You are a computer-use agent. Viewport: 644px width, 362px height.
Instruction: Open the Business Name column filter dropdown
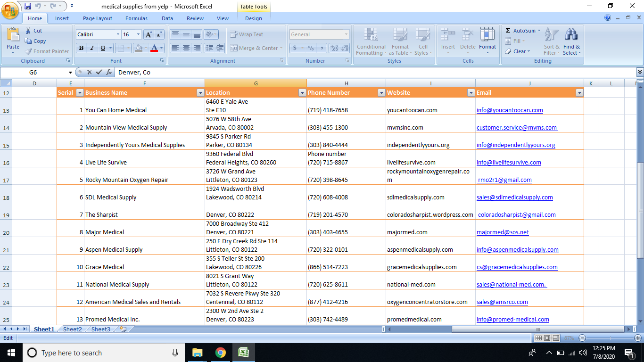(200, 93)
